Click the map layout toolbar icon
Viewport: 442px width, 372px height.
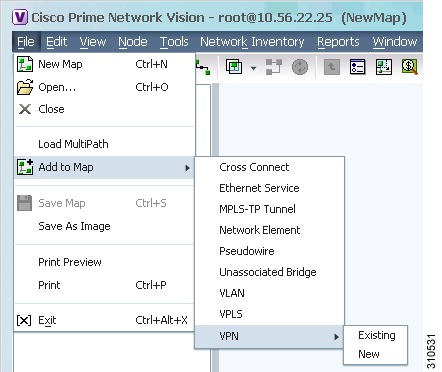(383, 67)
